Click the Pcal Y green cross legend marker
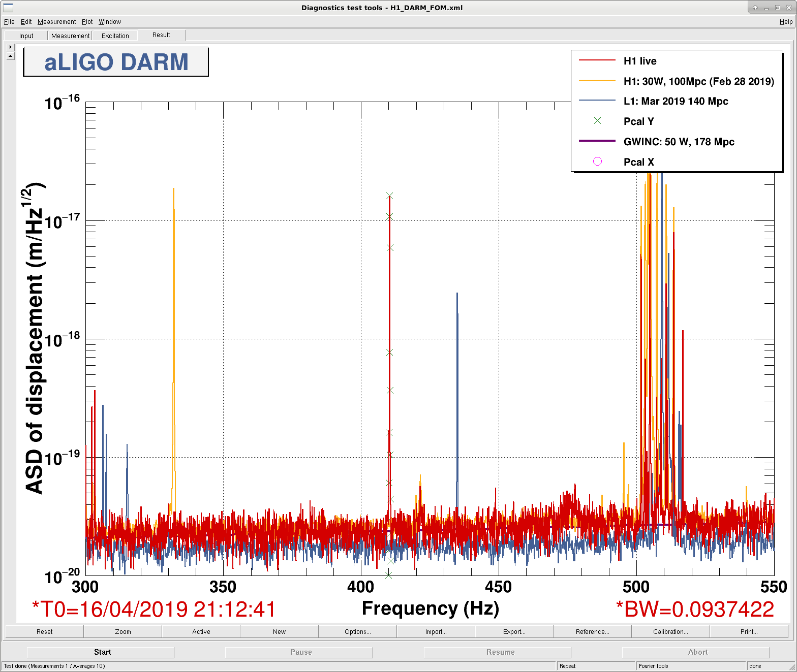 597,121
